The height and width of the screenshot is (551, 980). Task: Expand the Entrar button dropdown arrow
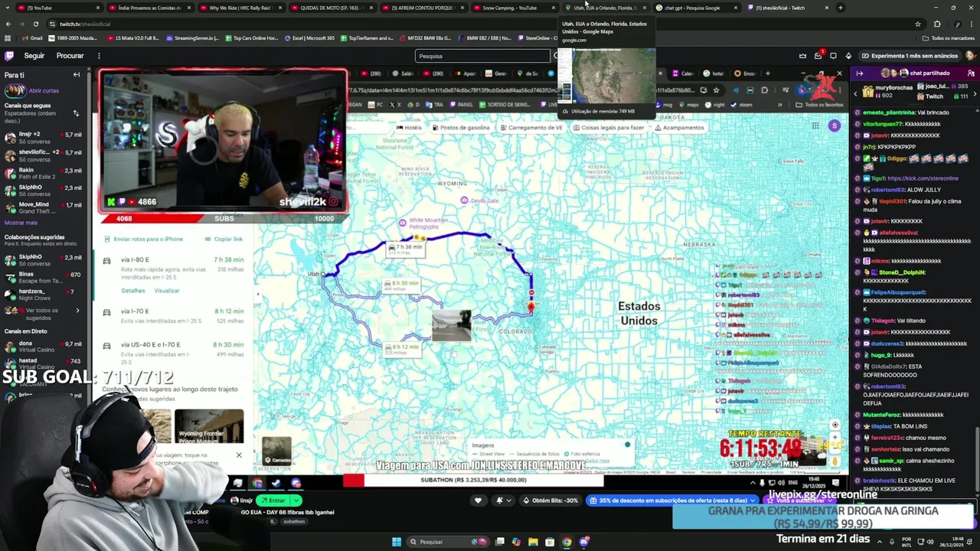296,500
